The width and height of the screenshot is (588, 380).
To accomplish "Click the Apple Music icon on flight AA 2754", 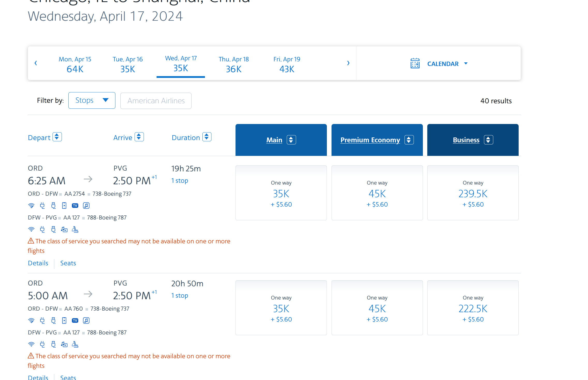I will coord(86,206).
